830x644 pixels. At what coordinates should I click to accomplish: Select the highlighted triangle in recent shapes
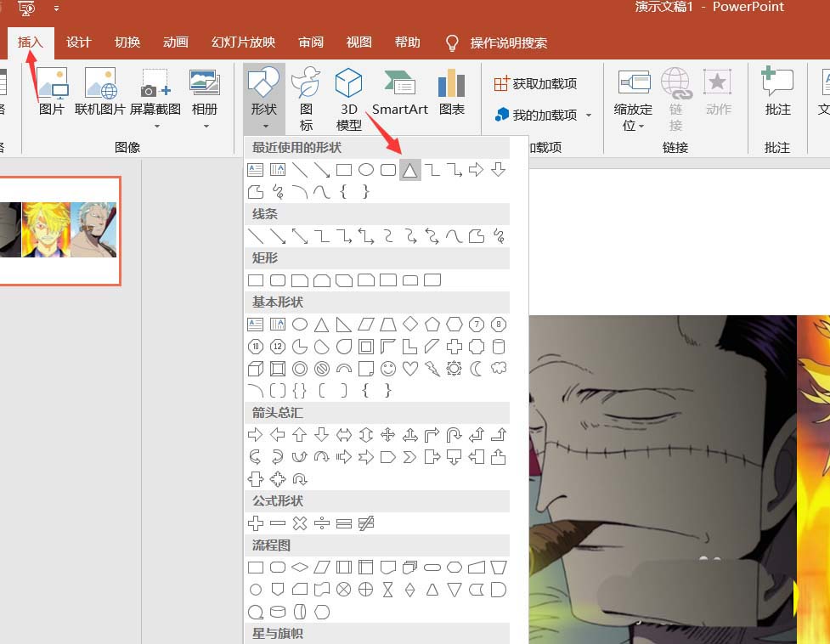point(409,170)
